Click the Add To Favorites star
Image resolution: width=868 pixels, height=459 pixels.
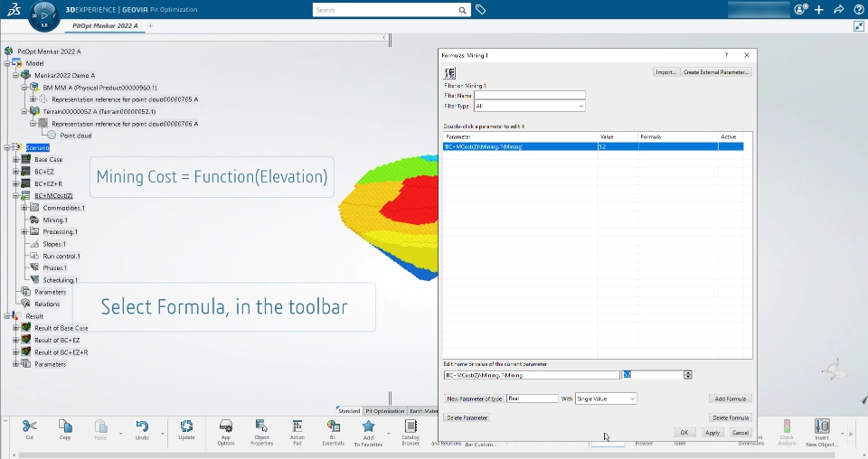click(x=368, y=426)
